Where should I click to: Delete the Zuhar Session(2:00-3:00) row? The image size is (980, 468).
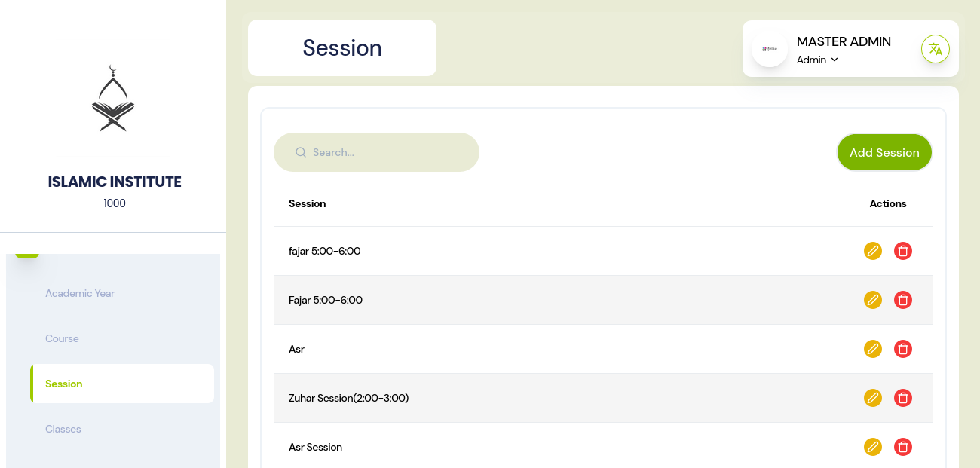click(902, 398)
